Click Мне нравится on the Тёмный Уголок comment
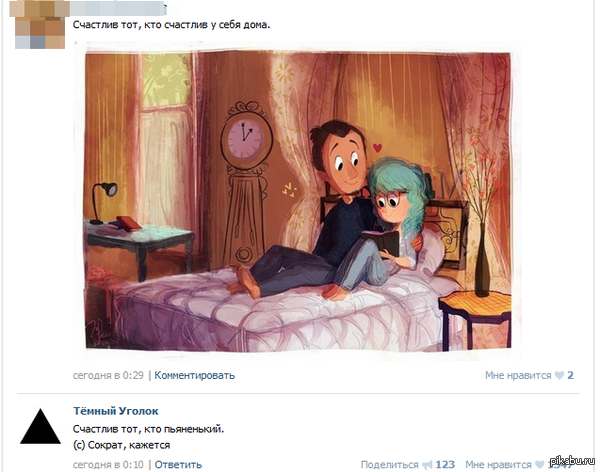This screenshot has height=472, width=600. [x=498, y=465]
